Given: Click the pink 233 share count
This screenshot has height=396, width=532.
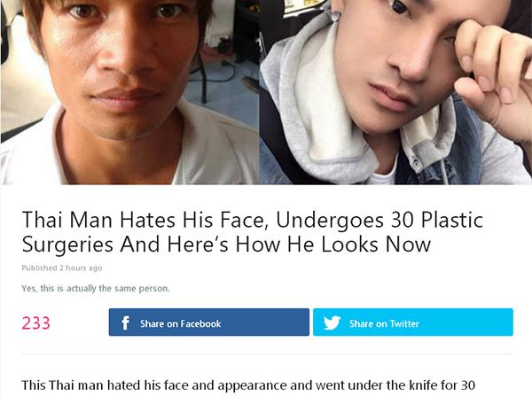Looking at the screenshot, I should [x=36, y=322].
